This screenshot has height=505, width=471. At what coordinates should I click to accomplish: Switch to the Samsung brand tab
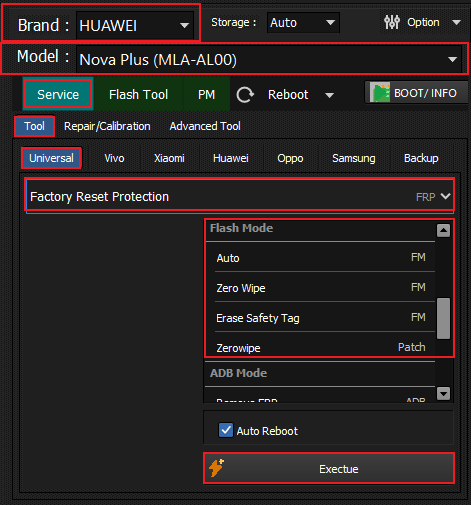pos(354,158)
